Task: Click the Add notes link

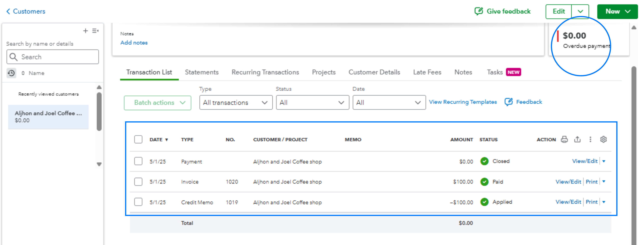Action: coord(134,43)
